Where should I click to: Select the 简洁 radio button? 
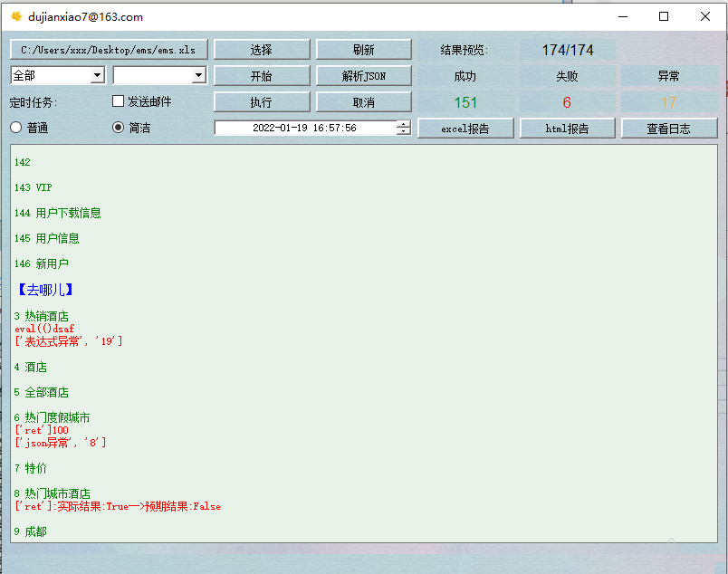click(x=118, y=128)
